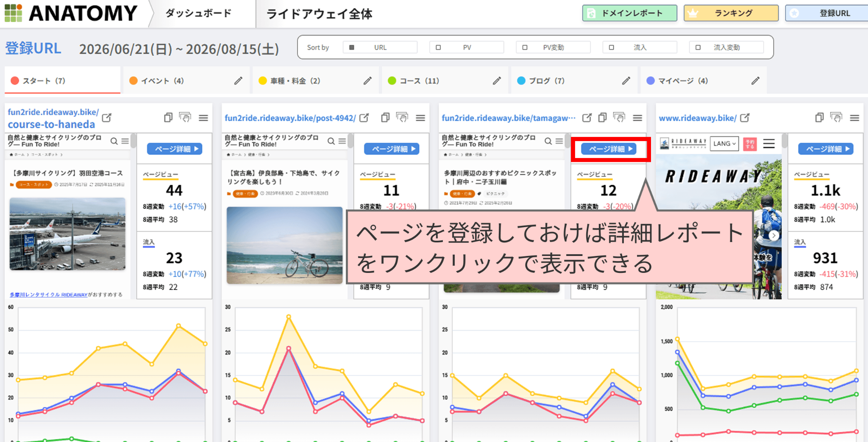
Task: Click course-to-haneda preview scrollbar
Action: coord(134,141)
